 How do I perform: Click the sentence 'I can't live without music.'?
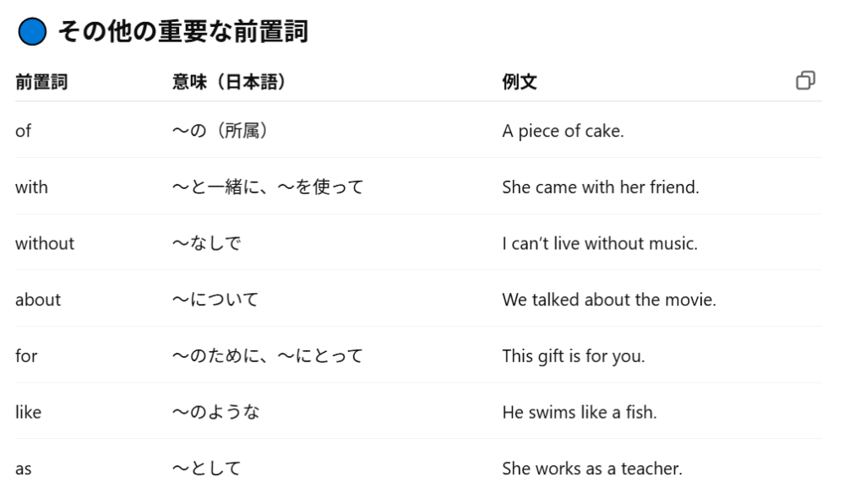[x=600, y=244]
